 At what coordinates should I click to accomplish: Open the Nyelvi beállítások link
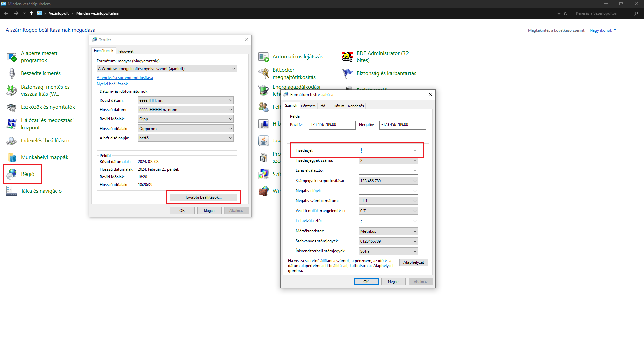click(x=112, y=84)
